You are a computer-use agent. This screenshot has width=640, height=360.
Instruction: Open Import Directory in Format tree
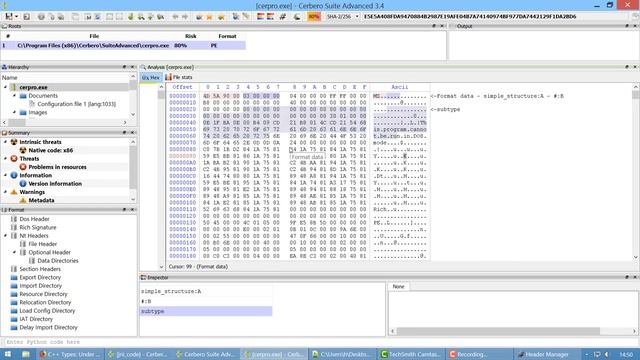pos(41,286)
